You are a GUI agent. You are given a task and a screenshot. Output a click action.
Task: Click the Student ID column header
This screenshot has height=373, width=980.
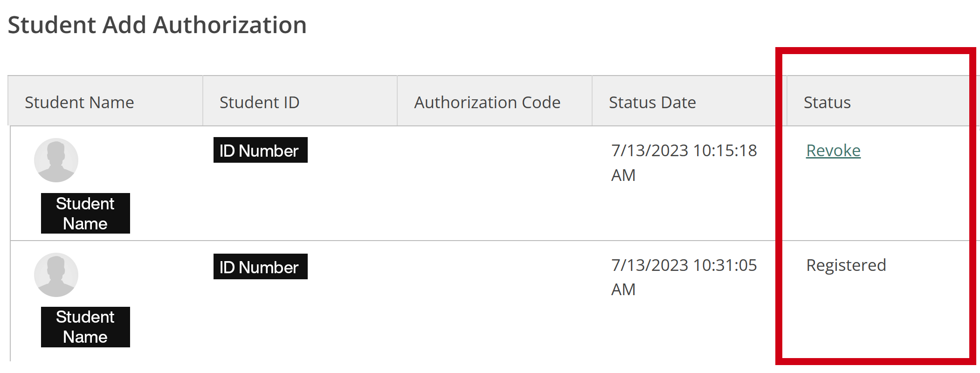[259, 102]
